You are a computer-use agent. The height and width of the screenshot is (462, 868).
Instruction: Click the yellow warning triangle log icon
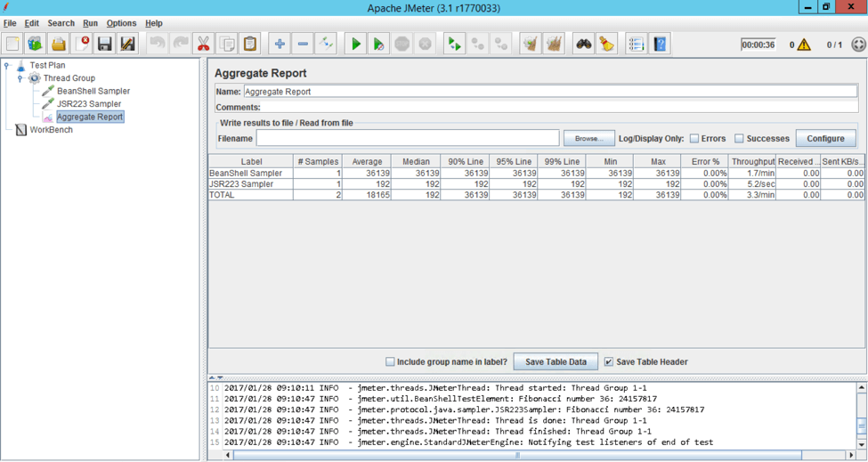click(x=804, y=45)
